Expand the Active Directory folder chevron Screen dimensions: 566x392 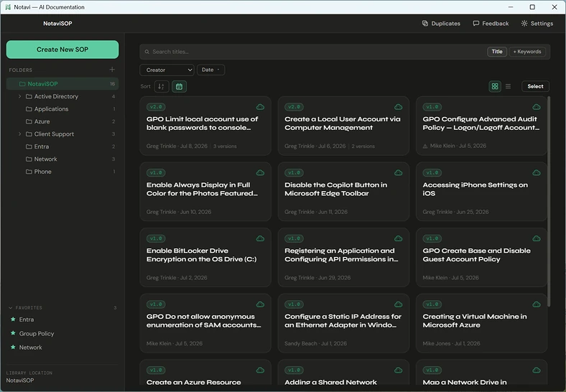[19, 96]
